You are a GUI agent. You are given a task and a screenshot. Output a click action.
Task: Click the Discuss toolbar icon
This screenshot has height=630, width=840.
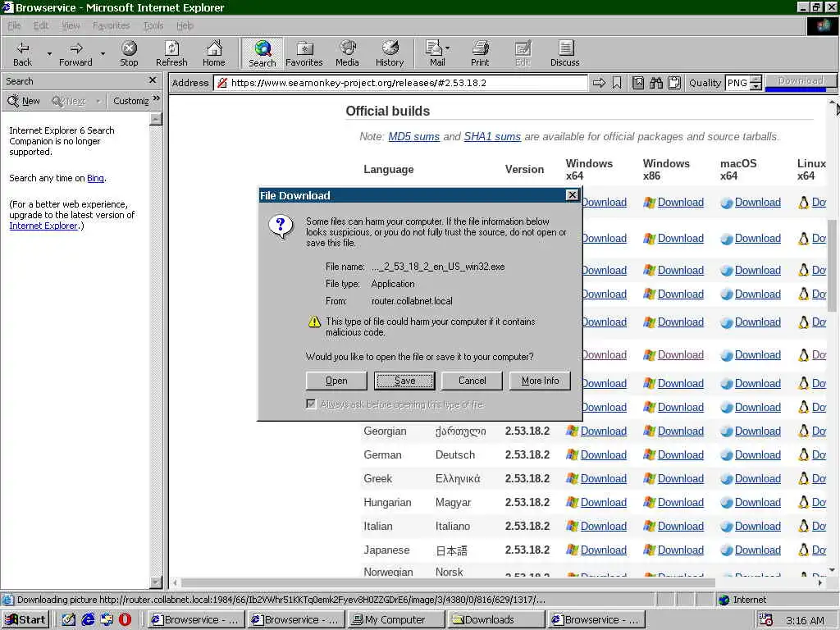565,48
